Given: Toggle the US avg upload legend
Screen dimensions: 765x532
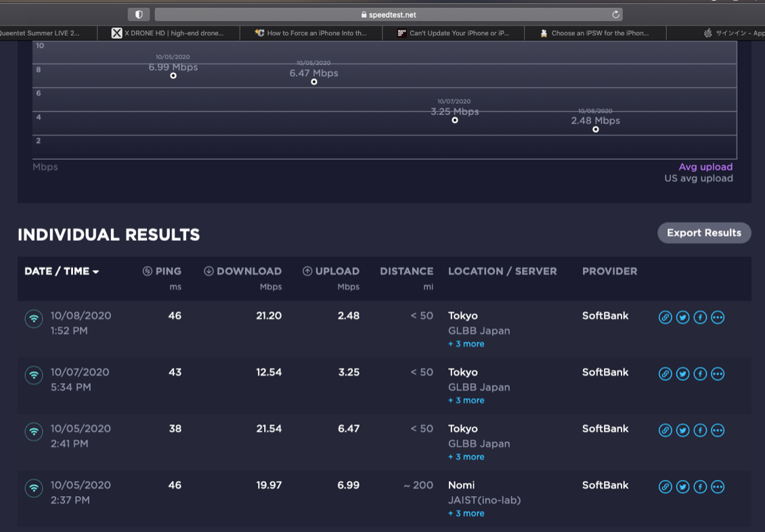Looking at the screenshot, I should click(698, 179).
